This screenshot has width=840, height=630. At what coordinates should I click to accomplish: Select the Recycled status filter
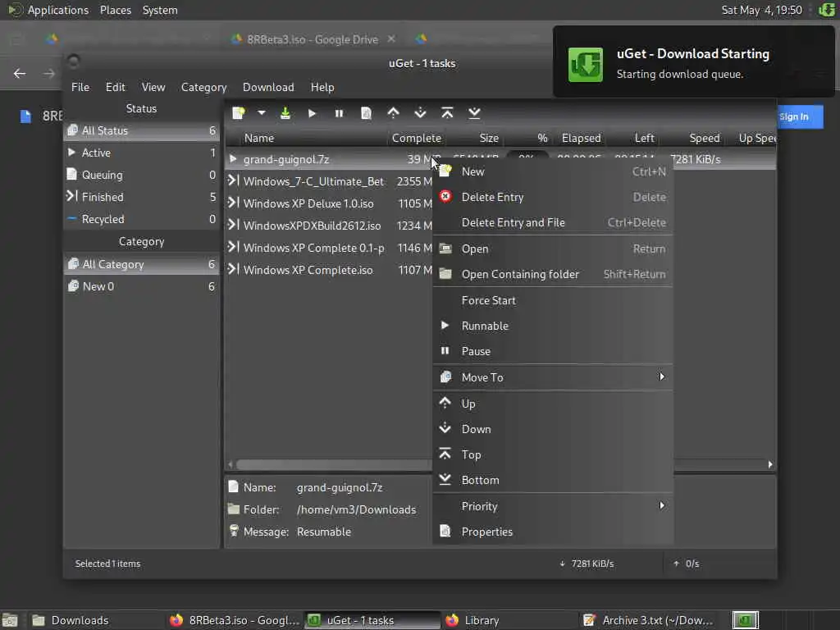tap(141, 219)
